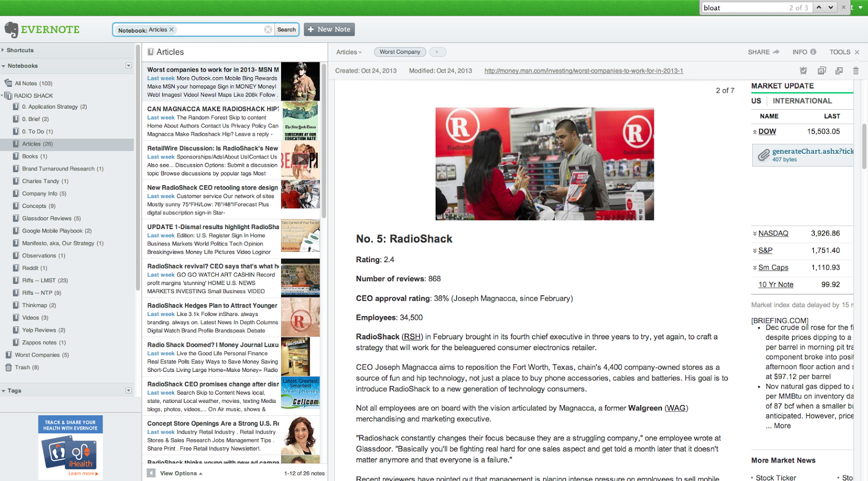Viewport: 868px width, 481px height.
Task: Click the Videos notebook icon
Action: point(16,318)
